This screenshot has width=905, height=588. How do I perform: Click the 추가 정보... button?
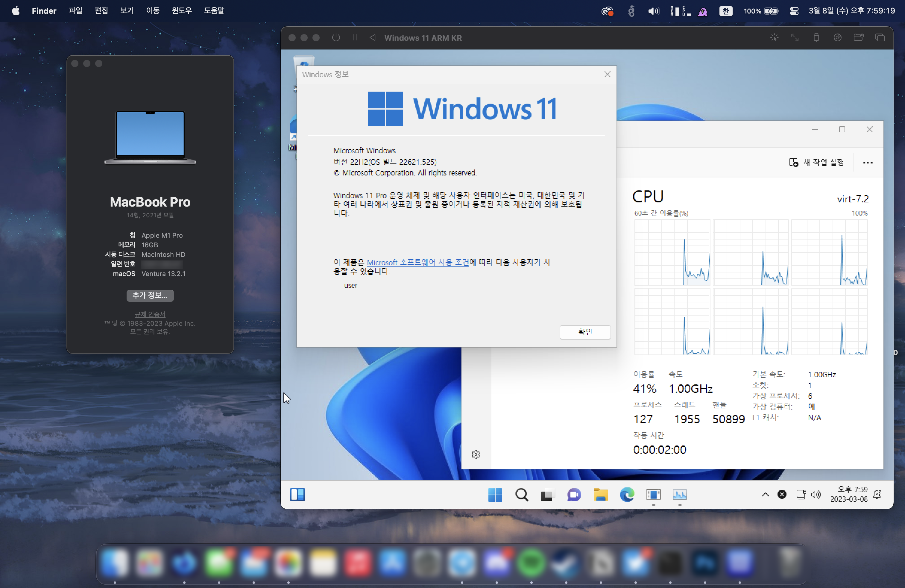[x=150, y=295]
